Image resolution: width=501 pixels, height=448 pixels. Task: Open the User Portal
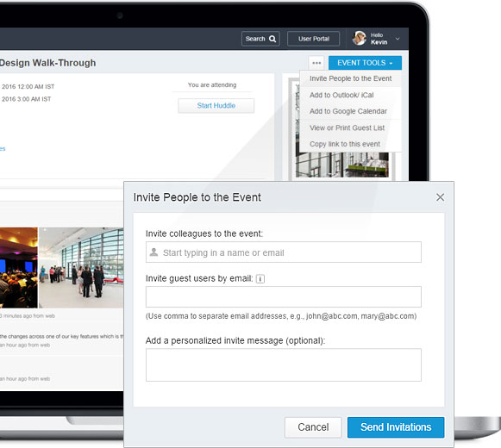pos(313,39)
